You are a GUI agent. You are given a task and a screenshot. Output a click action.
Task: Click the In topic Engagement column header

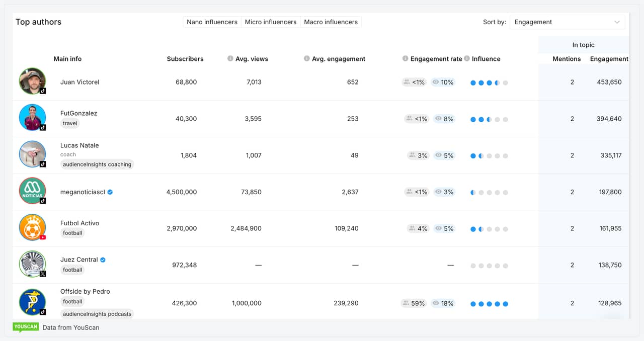(x=609, y=59)
